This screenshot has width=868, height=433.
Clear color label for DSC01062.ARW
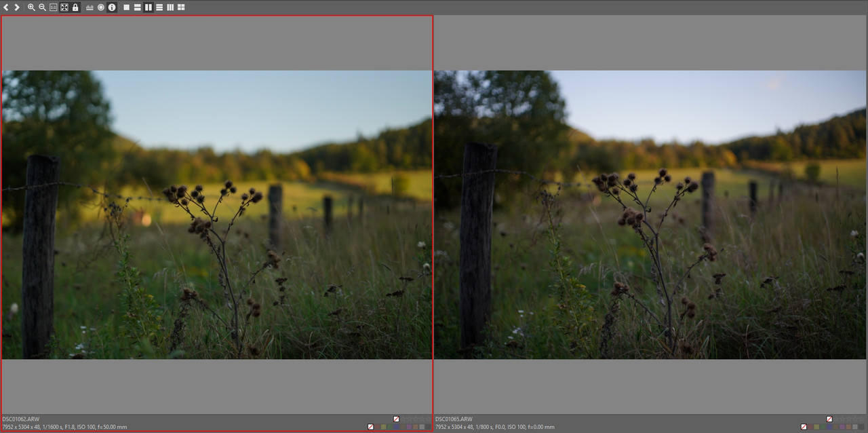(370, 427)
